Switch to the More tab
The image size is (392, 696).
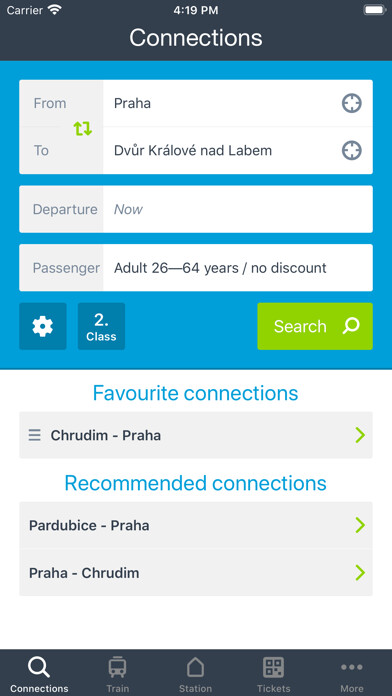pos(352,675)
